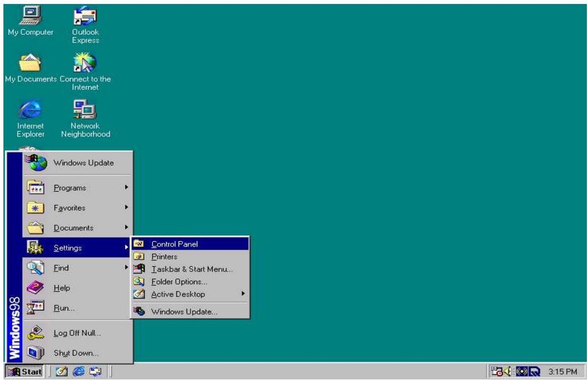Click the 3:15 PM taskbar clock

click(562, 371)
